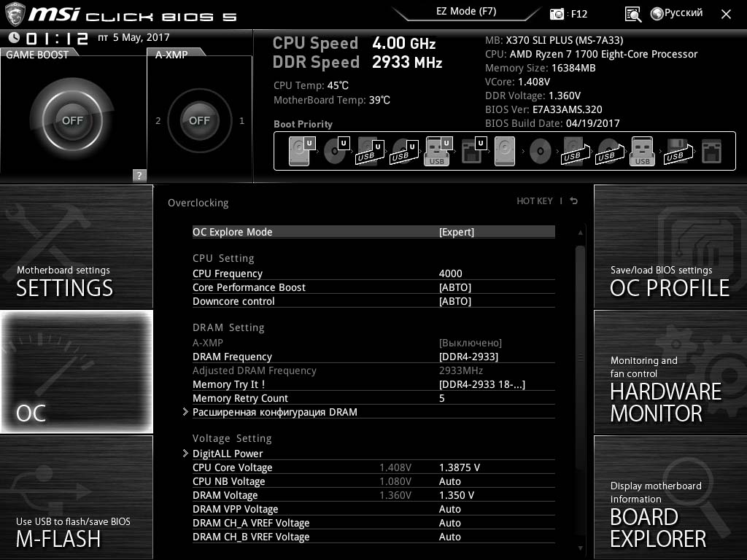Select the UEFI CD/DVD boot device icon
Image resolution: width=747 pixels, height=560 pixels.
pyautogui.click(x=336, y=151)
